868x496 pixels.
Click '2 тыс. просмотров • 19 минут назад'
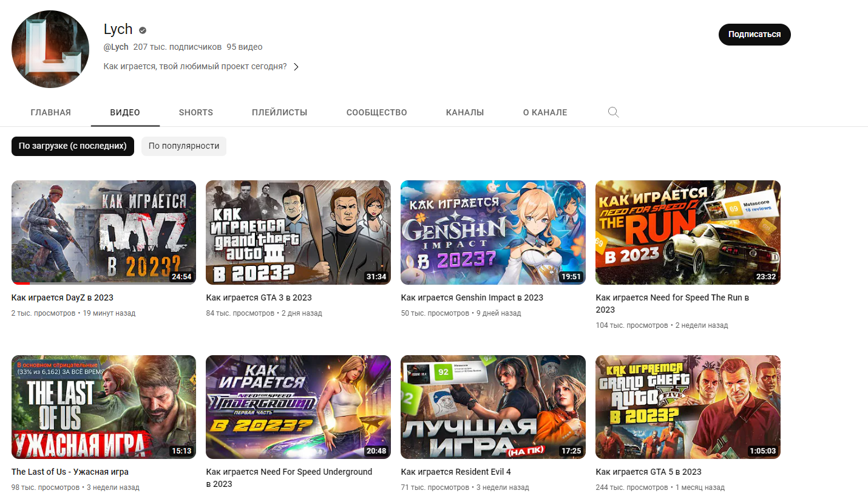(73, 313)
